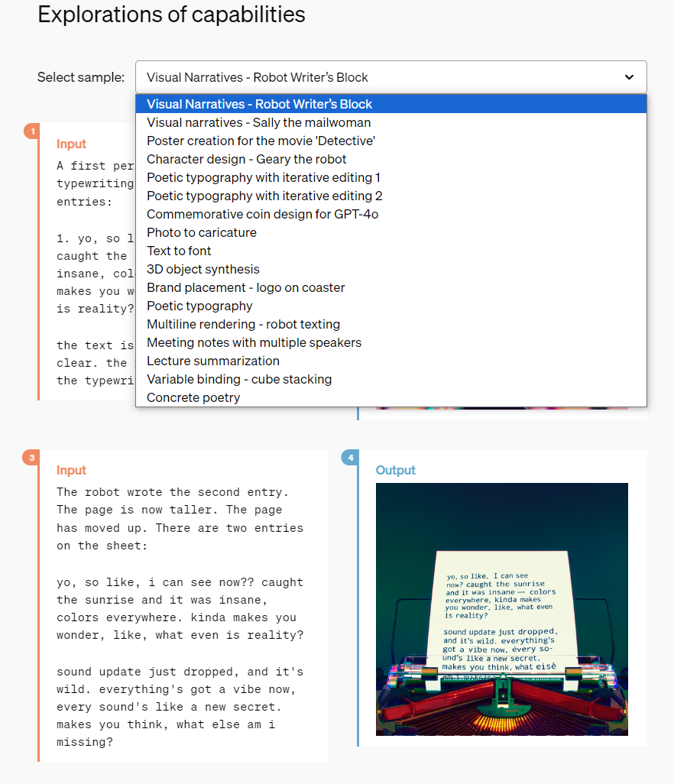674x784 pixels.
Task: Select Poetic typography with iterative editing 1
Action: pos(391,177)
